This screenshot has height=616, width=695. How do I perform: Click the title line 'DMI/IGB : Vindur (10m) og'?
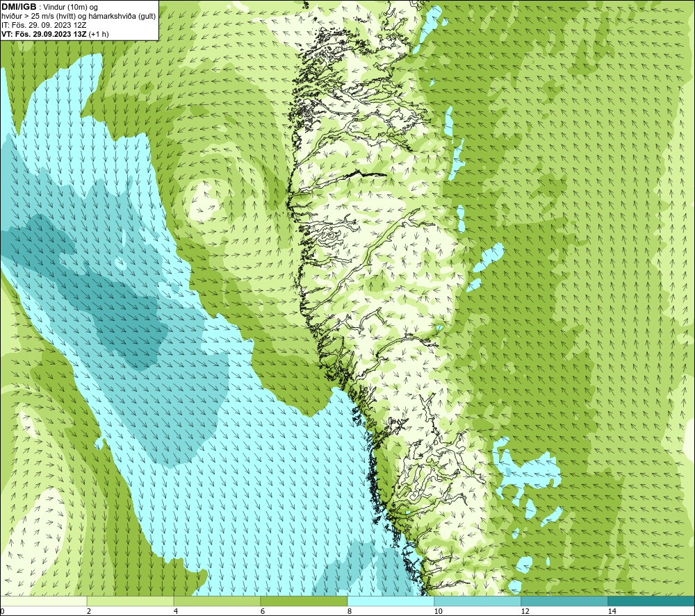[49, 7]
